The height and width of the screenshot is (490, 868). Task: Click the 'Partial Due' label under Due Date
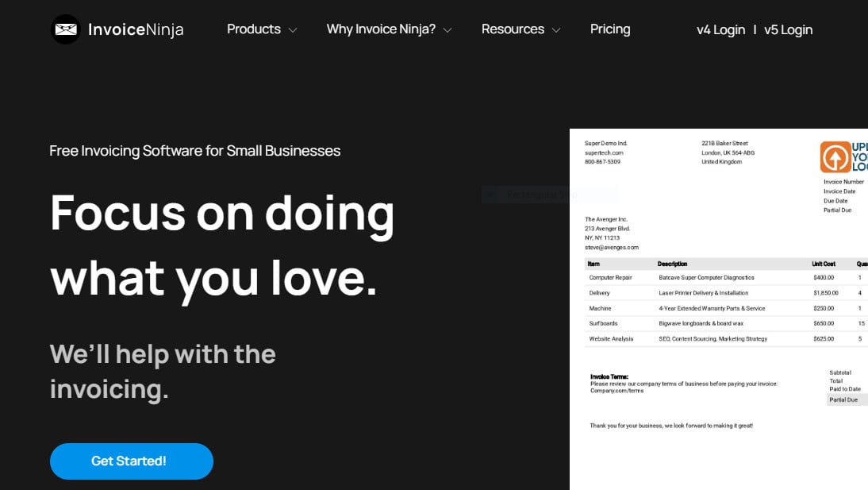point(838,210)
